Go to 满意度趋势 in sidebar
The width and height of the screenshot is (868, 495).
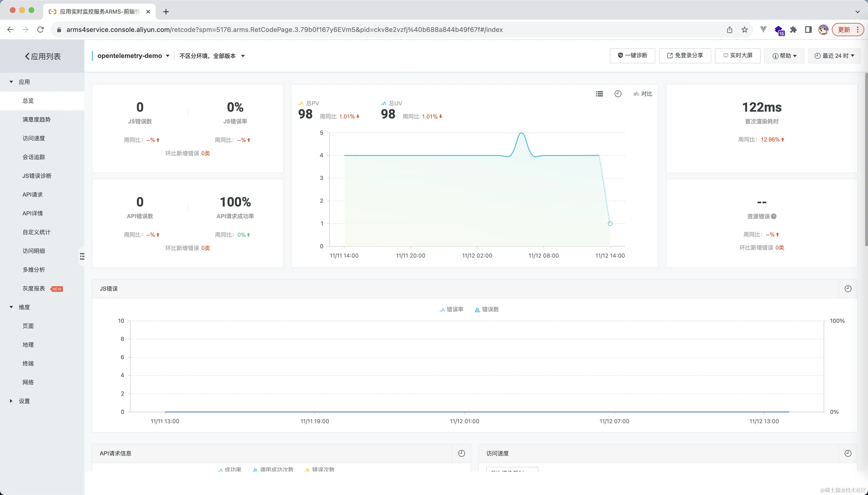[36, 119]
